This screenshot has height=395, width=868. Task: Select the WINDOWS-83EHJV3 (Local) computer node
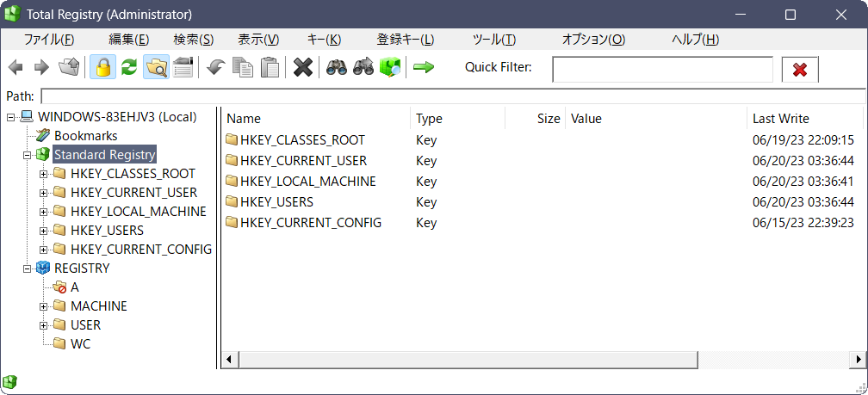tap(117, 117)
